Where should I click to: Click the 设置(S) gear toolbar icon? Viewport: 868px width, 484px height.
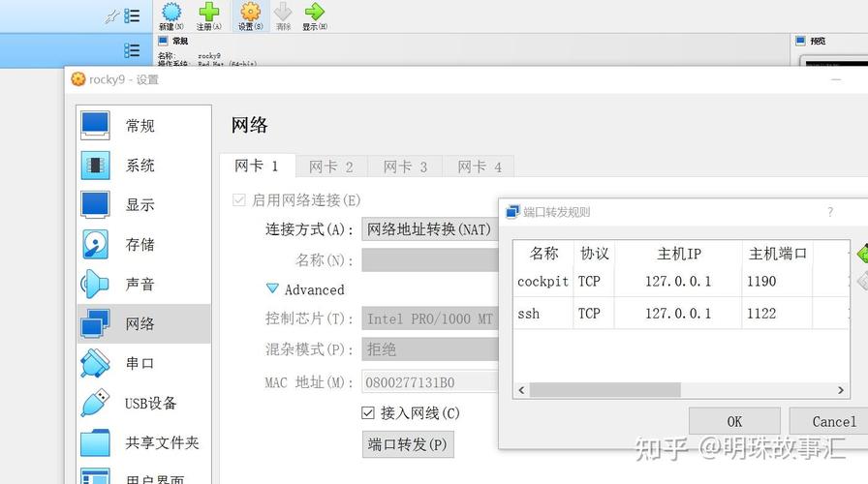250,16
